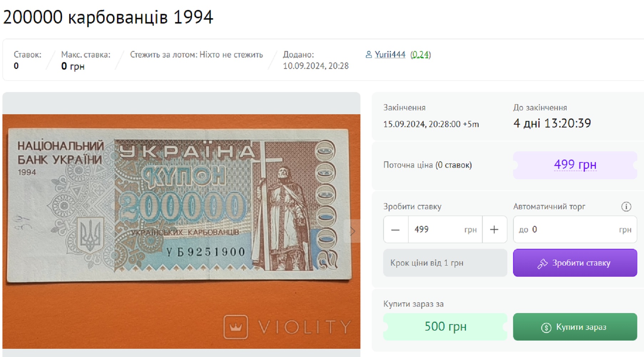Click the plus button to increase bid
This screenshot has height=357, width=644.
pos(495,230)
